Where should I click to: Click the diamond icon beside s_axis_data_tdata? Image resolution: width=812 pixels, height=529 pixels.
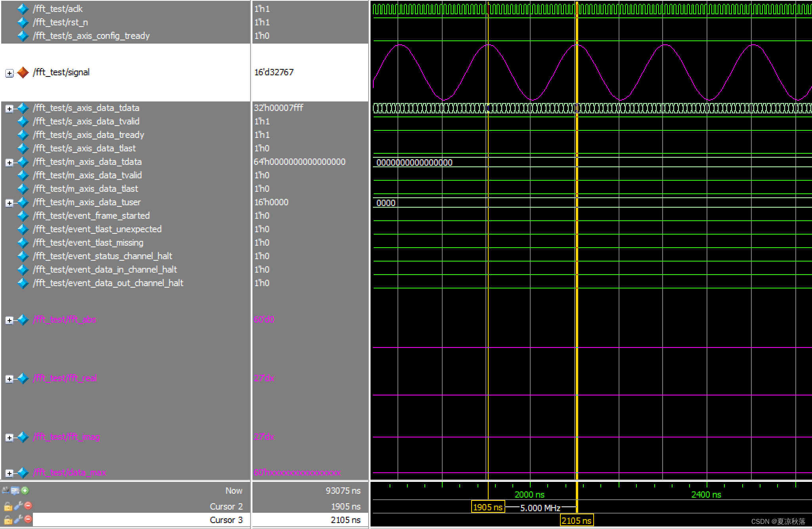click(23, 108)
